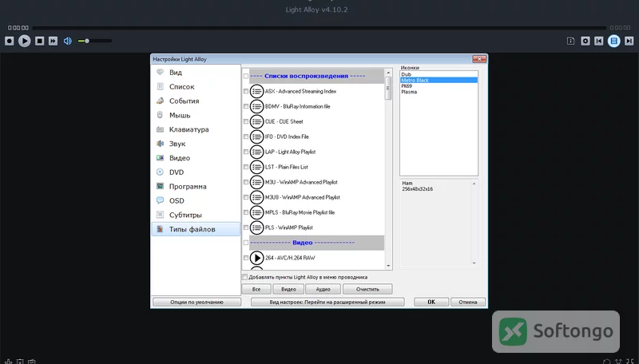Viewport: 639px width, 364px height.
Task: Open the OSD settings section
Action: point(196,200)
